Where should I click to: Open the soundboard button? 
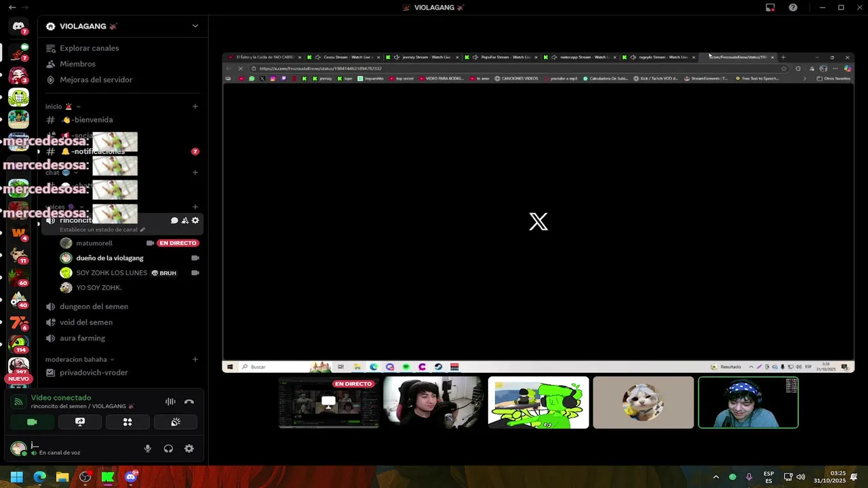pyautogui.click(x=176, y=422)
